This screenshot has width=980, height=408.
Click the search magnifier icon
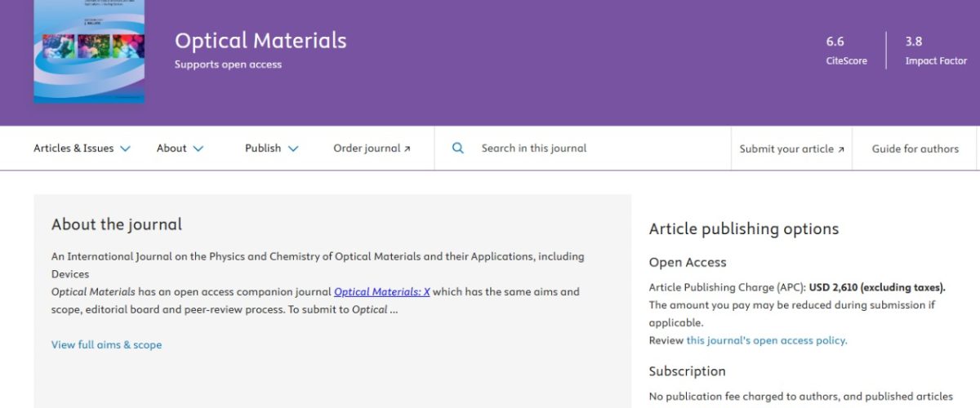coord(458,149)
